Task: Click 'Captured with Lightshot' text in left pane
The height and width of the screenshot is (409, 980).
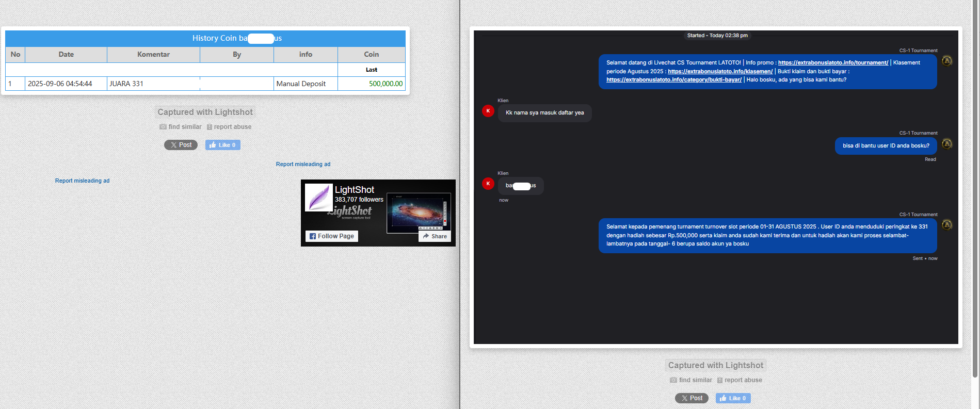Action: (205, 112)
